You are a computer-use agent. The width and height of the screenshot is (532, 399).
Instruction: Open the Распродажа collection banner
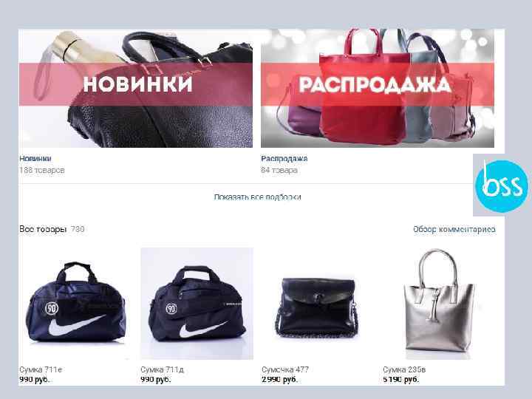(378, 88)
